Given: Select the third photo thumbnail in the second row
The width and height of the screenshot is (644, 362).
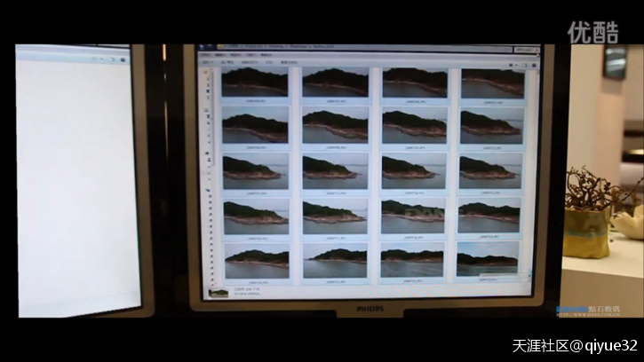Looking at the screenshot, I should pos(414,125).
